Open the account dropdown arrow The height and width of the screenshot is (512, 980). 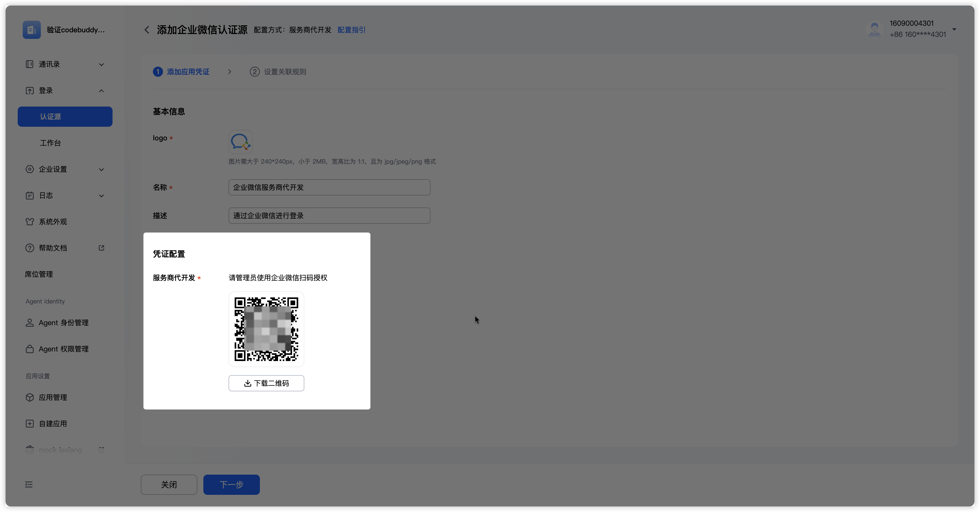tap(954, 29)
